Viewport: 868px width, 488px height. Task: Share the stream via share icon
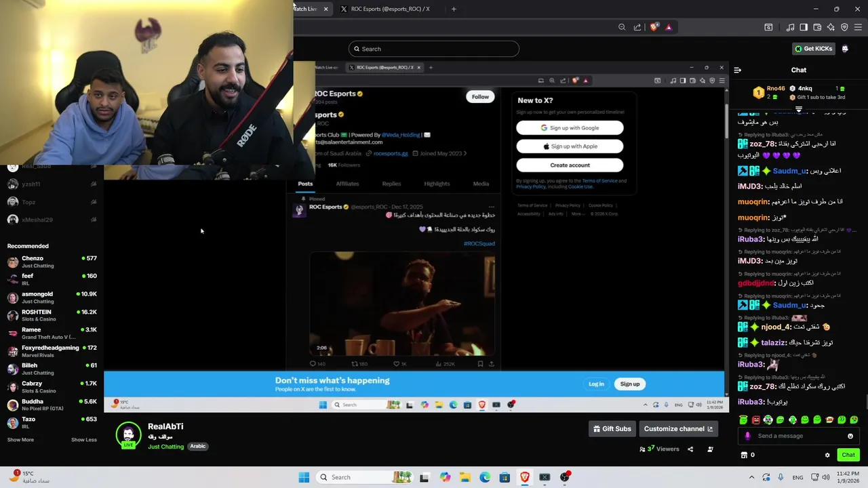click(690, 449)
